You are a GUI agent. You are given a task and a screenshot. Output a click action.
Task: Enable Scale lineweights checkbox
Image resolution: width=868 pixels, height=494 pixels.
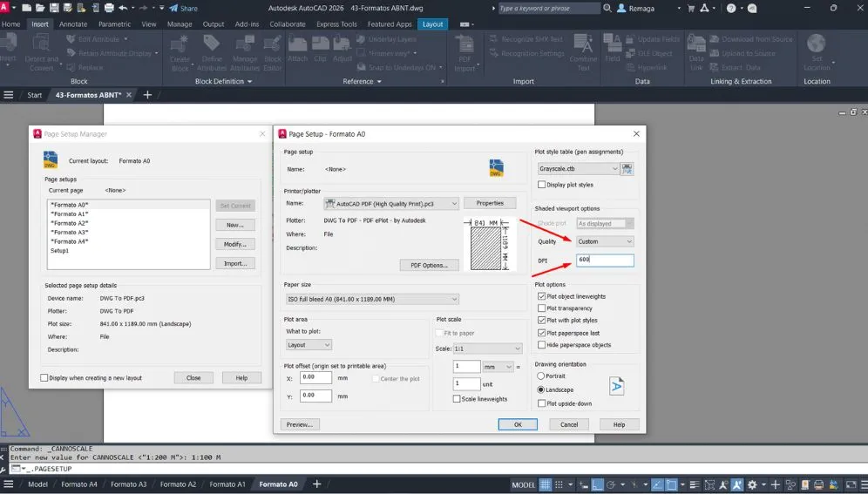click(x=456, y=399)
